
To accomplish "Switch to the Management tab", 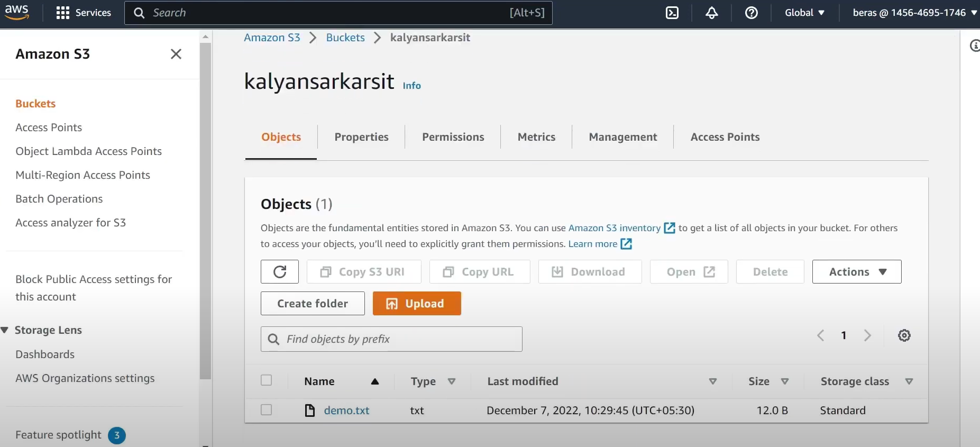I will click(x=623, y=137).
